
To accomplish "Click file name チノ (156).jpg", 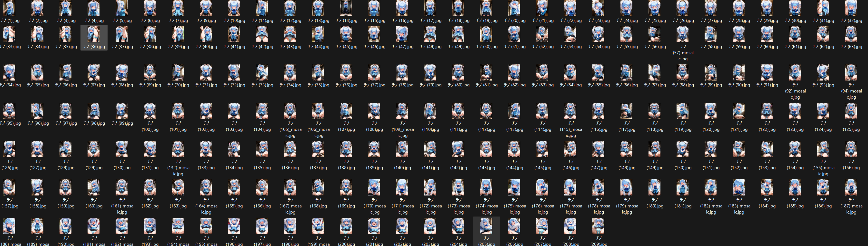I will (x=851, y=165).
